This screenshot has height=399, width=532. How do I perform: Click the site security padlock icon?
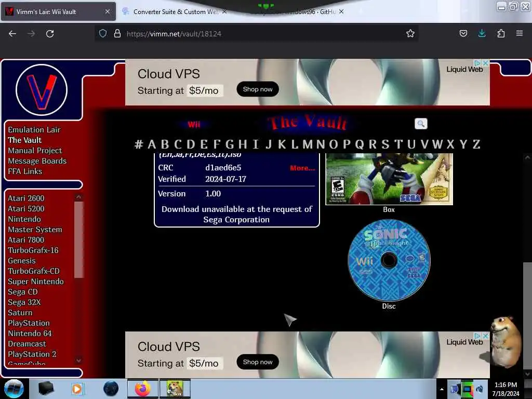pos(117,33)
